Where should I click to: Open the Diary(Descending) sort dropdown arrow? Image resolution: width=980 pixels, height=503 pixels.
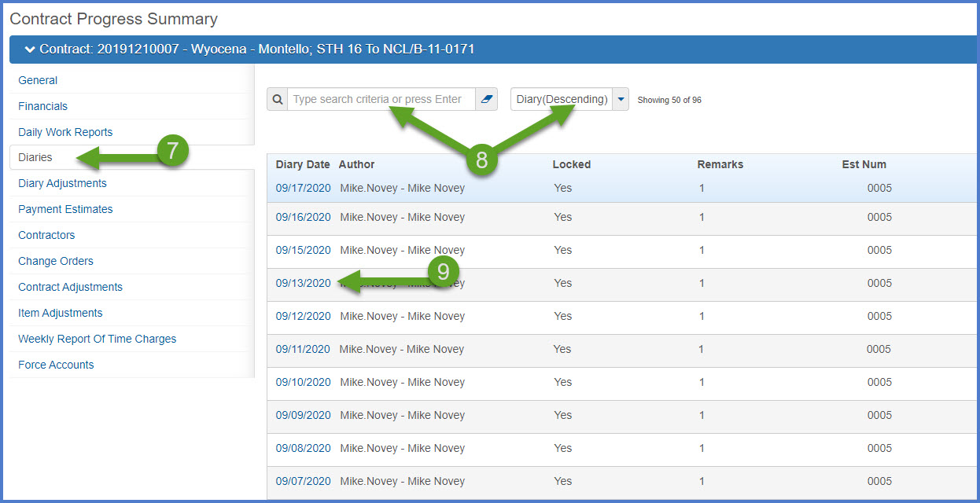point(621,100)
